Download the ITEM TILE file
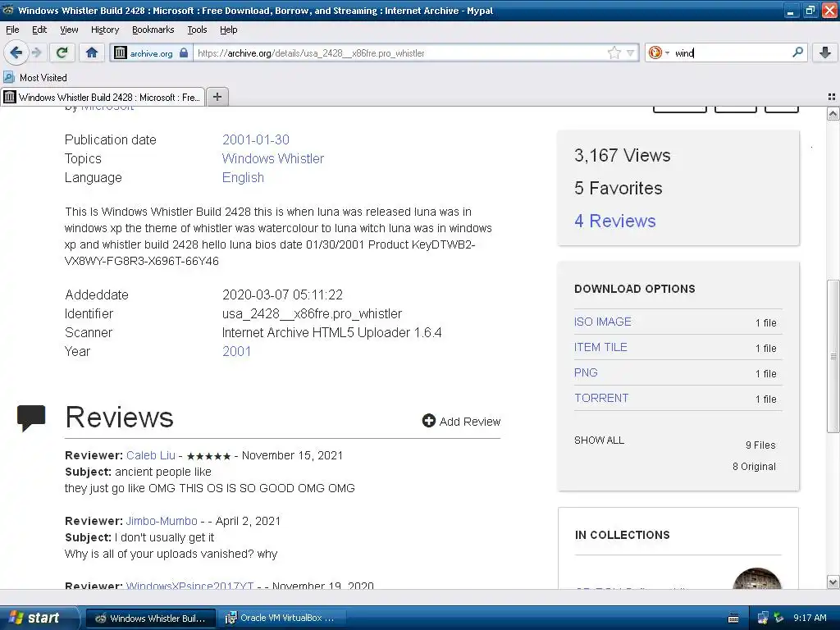The image size is (840, 630). pyautogui.click(x=600, y=347)
